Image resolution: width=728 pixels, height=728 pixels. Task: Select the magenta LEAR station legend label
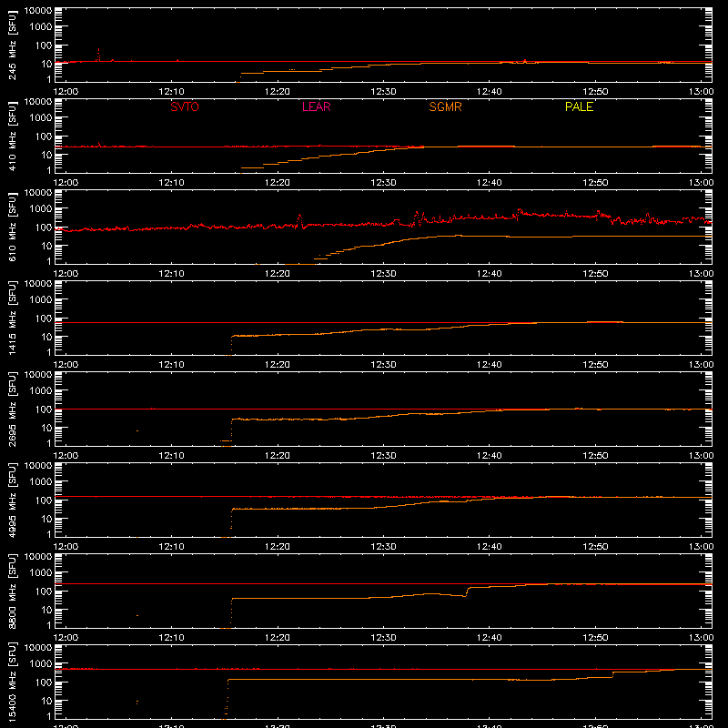click(x=316, y=106)
